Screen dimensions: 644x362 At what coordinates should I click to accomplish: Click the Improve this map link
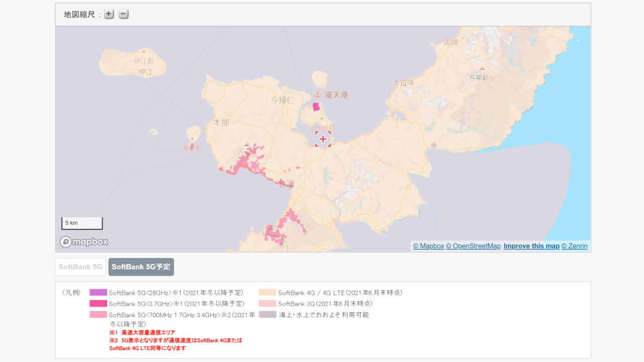pyautogui.click(x=531, y=246)
